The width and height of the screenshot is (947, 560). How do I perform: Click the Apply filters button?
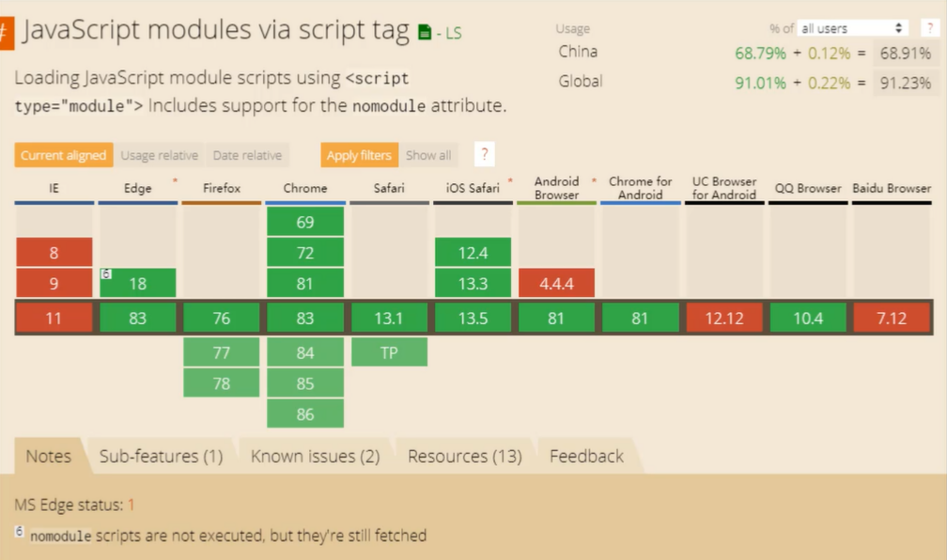click(x=359, y=155)
